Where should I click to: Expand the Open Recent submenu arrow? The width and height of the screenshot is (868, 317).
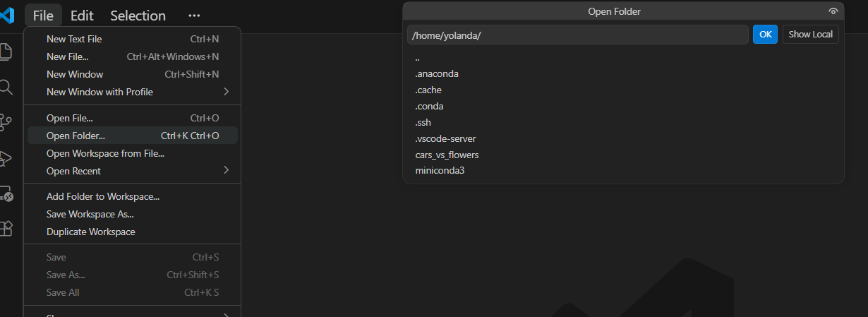point(226,171)
